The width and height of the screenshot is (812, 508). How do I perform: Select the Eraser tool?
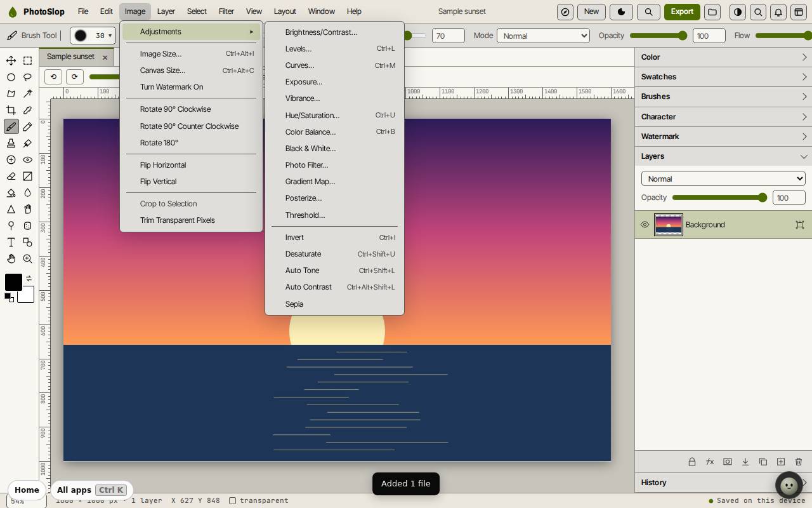(x=11, y=176)
